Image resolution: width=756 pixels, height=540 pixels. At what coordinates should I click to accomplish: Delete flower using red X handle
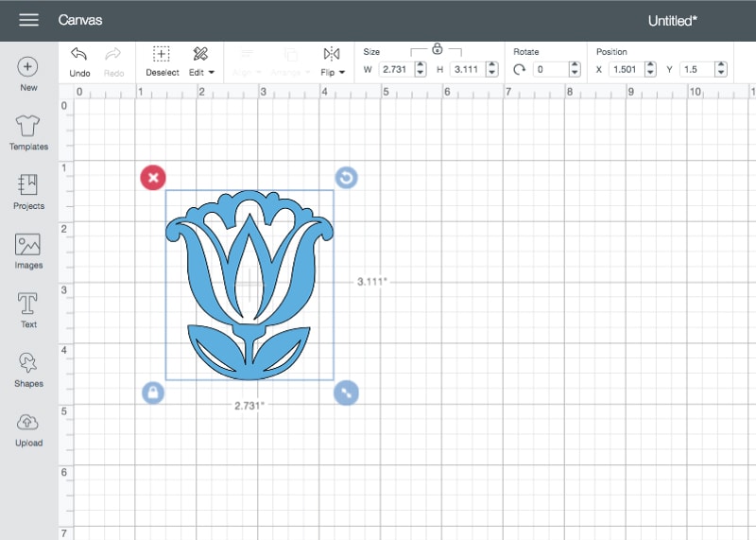coord(153,177)
